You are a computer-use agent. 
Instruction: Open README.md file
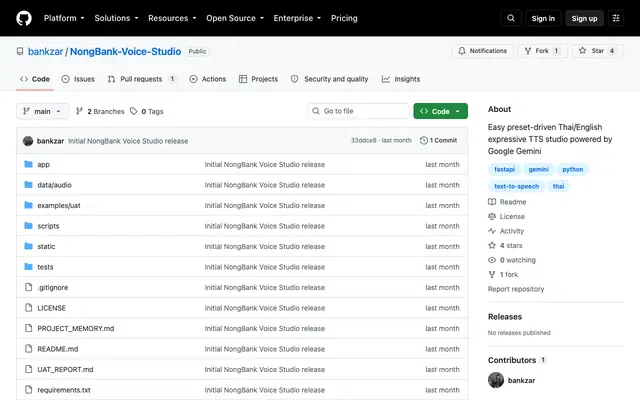tap(58, 349)
